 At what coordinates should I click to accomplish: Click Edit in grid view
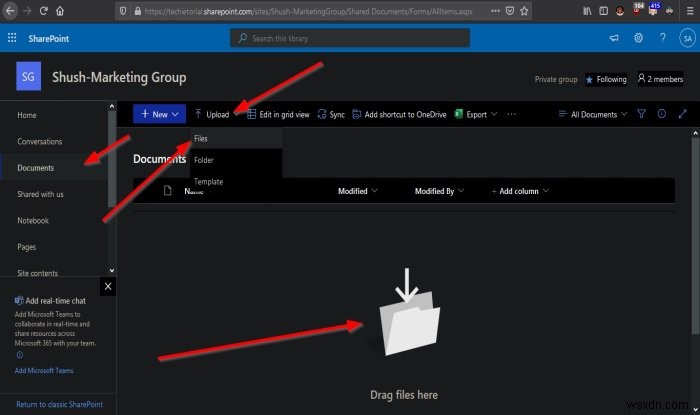click(x=278, y=115)
